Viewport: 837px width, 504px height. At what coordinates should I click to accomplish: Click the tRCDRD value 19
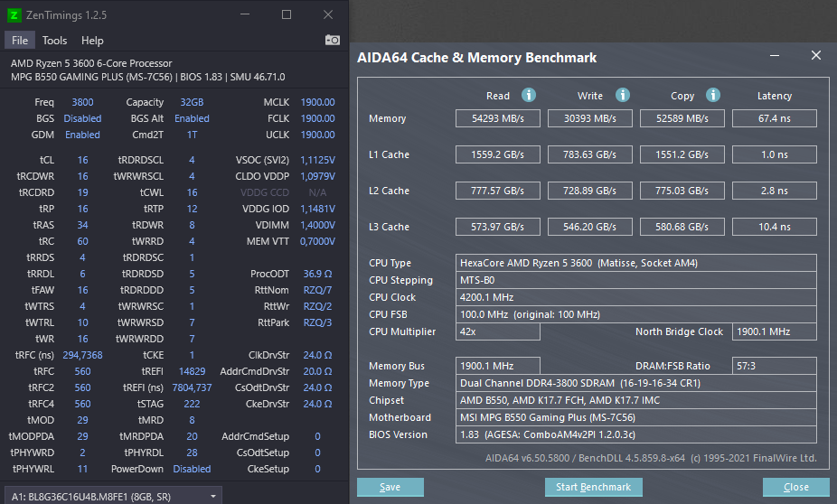pos(82,192)
